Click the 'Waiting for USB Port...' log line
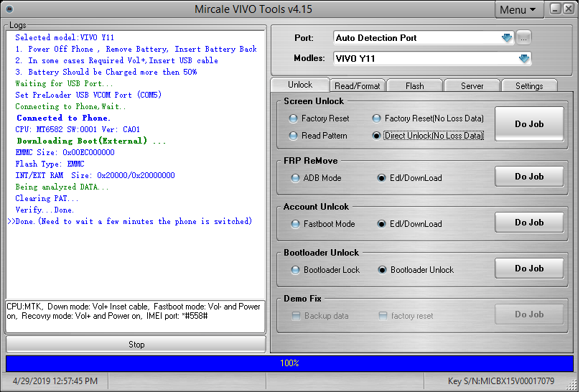The image size is (588, 392). tap(64, 83)
